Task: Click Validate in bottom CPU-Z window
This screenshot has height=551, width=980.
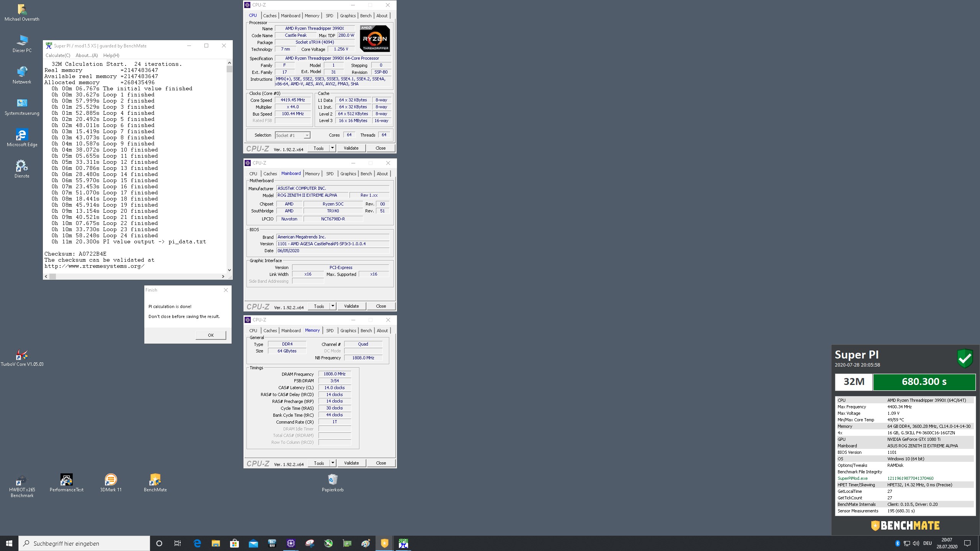Action: coord(351,463)
